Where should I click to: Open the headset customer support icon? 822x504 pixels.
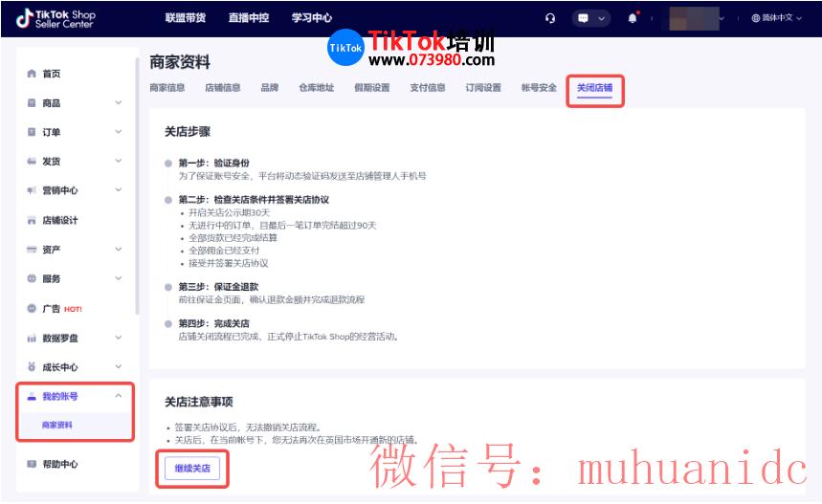[x=550, y=18]
